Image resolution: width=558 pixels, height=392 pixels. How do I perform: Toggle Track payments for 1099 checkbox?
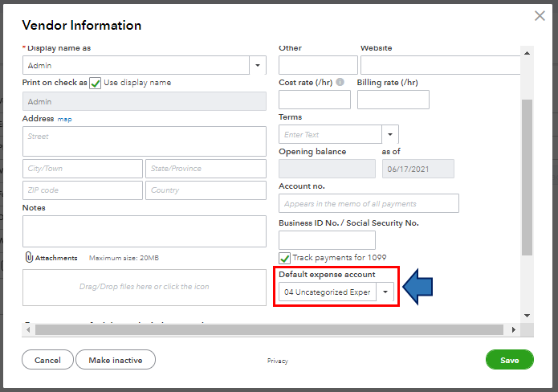tap(285, 258)
